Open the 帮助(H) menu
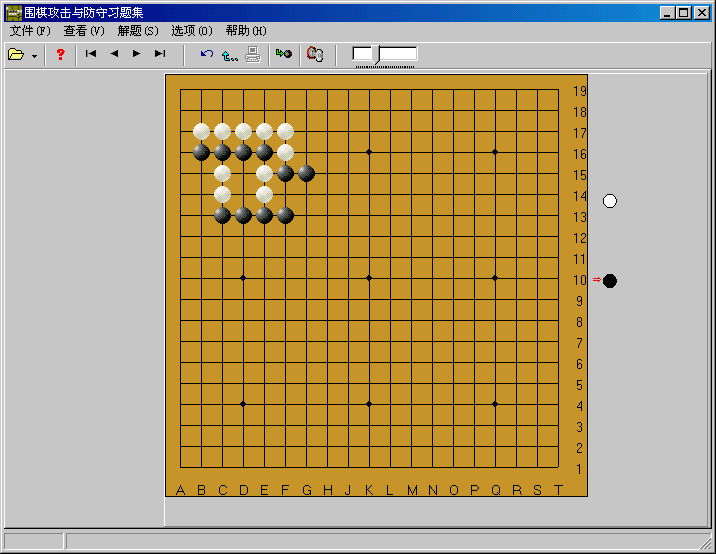The image size is (716, 554). tap(246, 31)
